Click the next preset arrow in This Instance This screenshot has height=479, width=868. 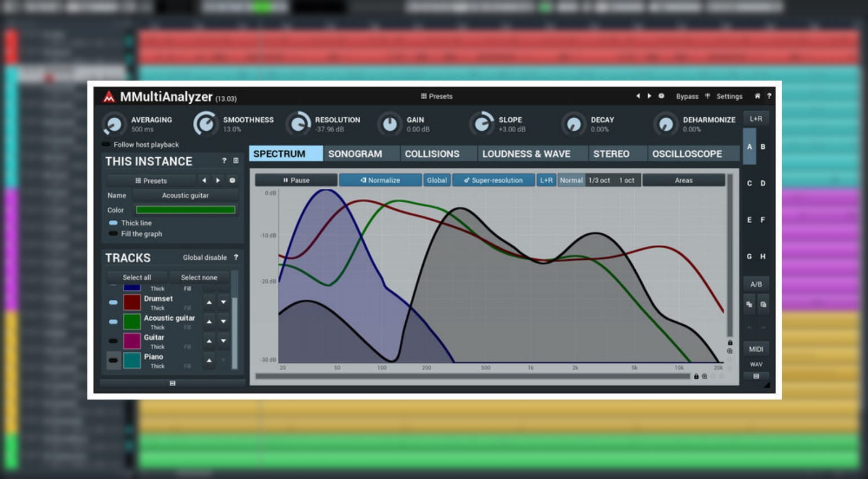tap(218, 180)
